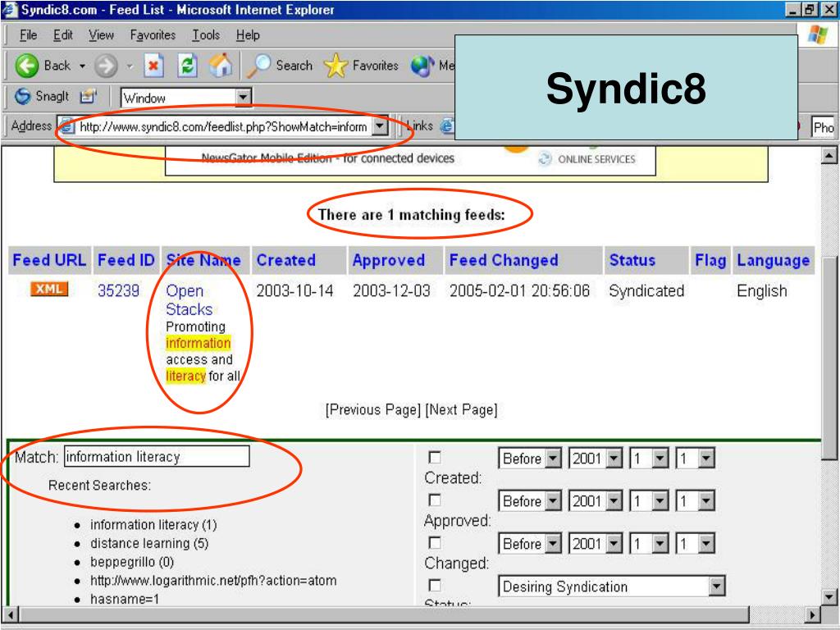Screen dimensions: 840x630
Task: Open the Help menu
Action: pyautogui.click(x=248, y=35)
